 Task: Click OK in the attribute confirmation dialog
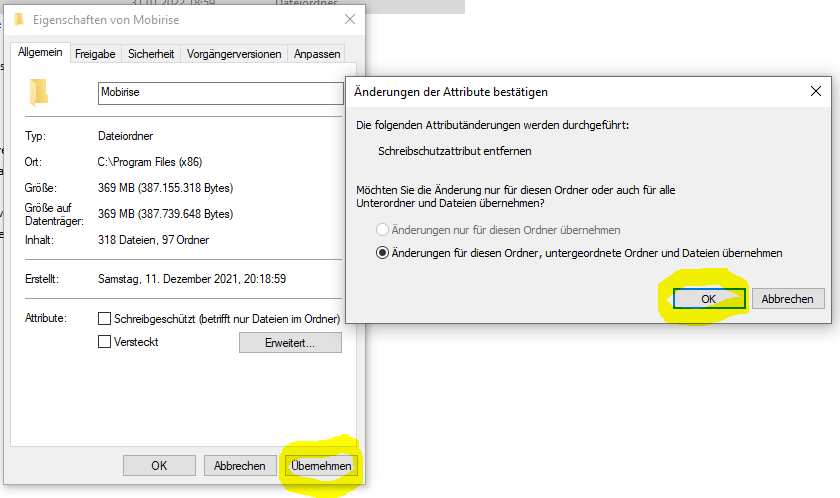click(x=709, y=299)
